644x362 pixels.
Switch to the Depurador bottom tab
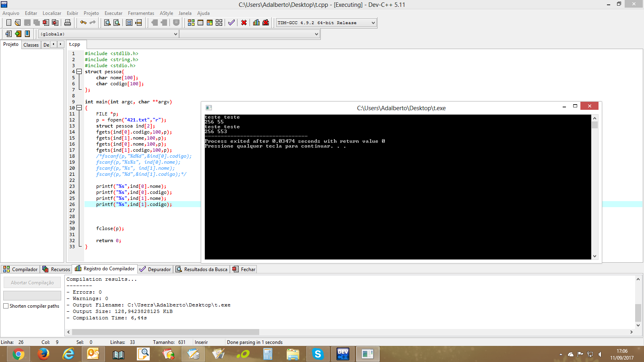point(155,269)
